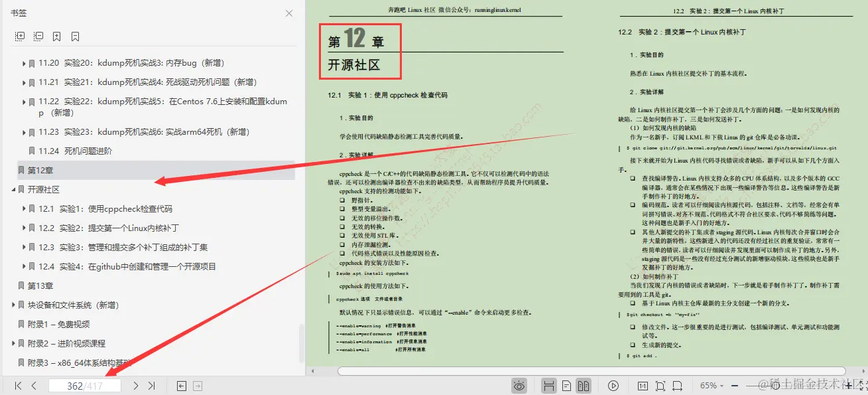Open the eye protection reading mode icon
The height and width of the screenshot is (395, 868).
519,385
